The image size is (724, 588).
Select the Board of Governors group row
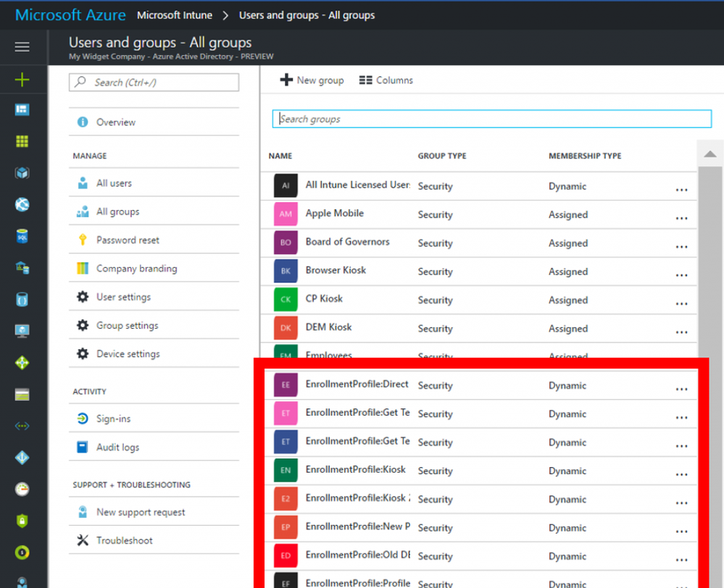tap(478, 243)
